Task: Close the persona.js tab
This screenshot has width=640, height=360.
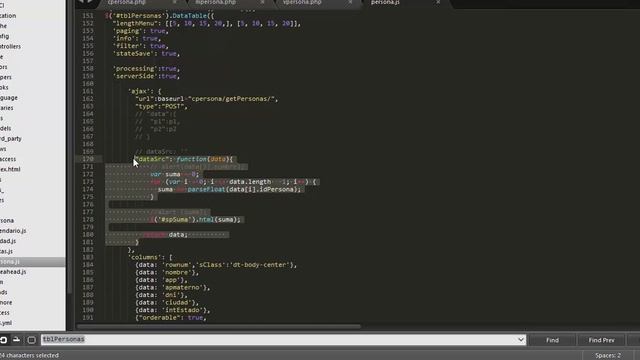Action: pyautogui.click(x=438, y=2)
